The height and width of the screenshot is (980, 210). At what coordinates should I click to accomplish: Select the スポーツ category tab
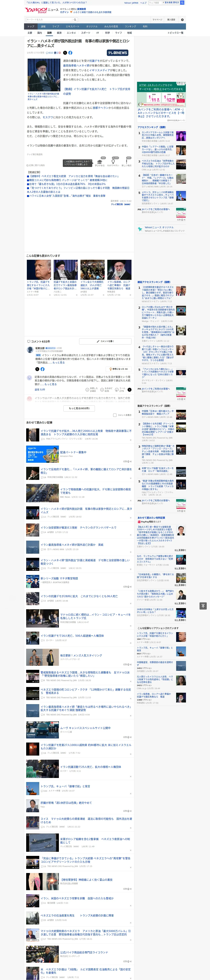pos(86,33)
